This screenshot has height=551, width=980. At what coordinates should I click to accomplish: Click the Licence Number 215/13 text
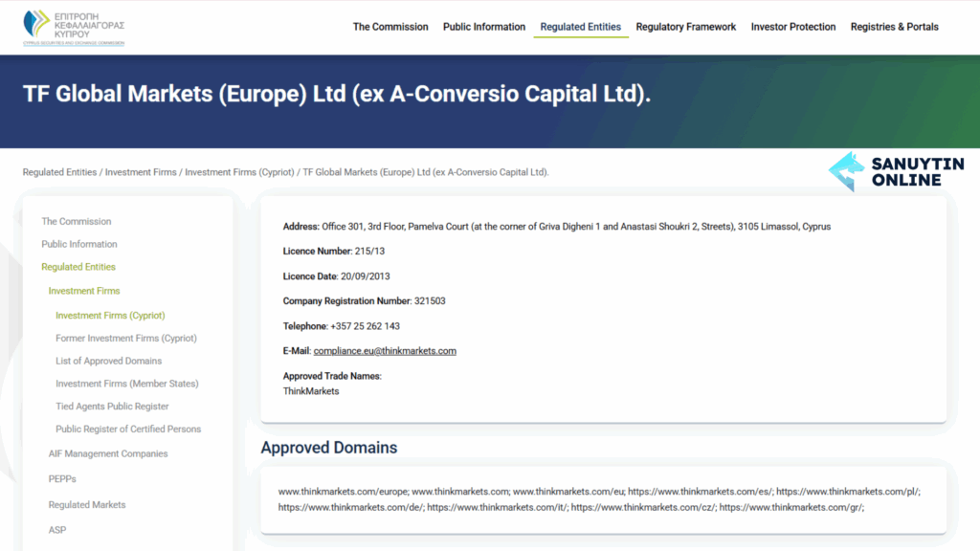tap(334, 252)
